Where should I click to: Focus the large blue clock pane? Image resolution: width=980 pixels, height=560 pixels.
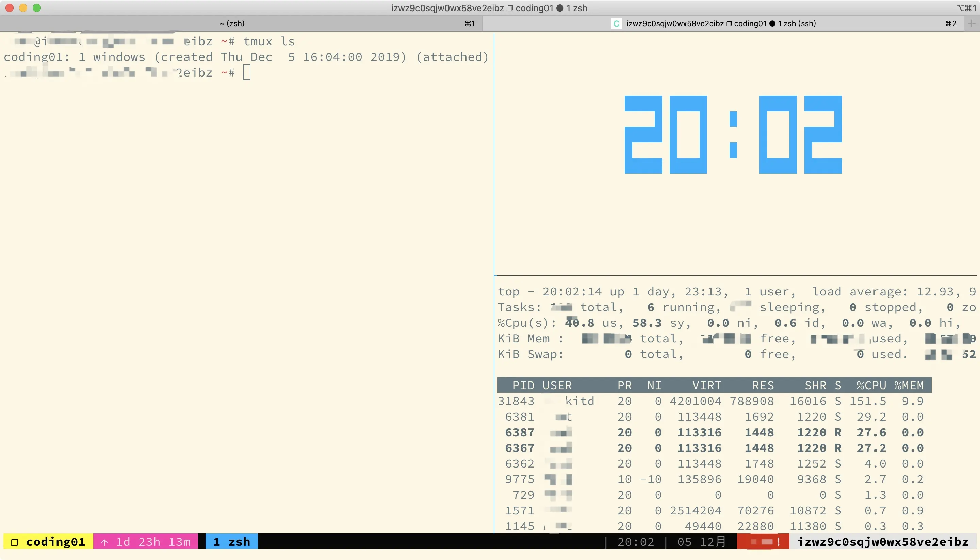point(733,135)
